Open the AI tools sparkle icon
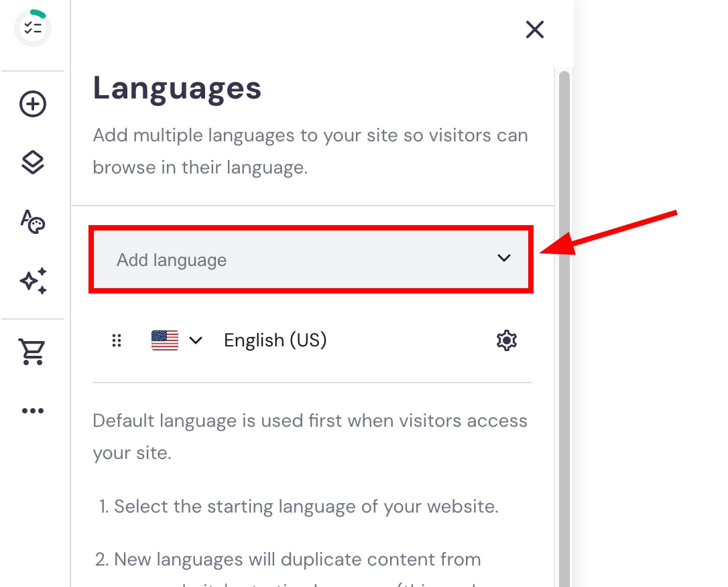 click(32, 281)
